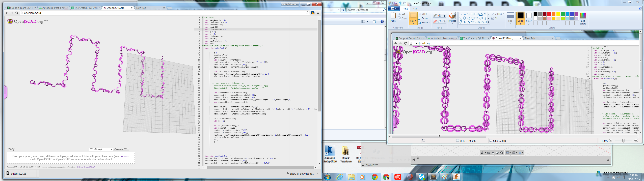Click the Crop button in Paint
Viewport: 644px width, 181px height.
pos(423,14)
